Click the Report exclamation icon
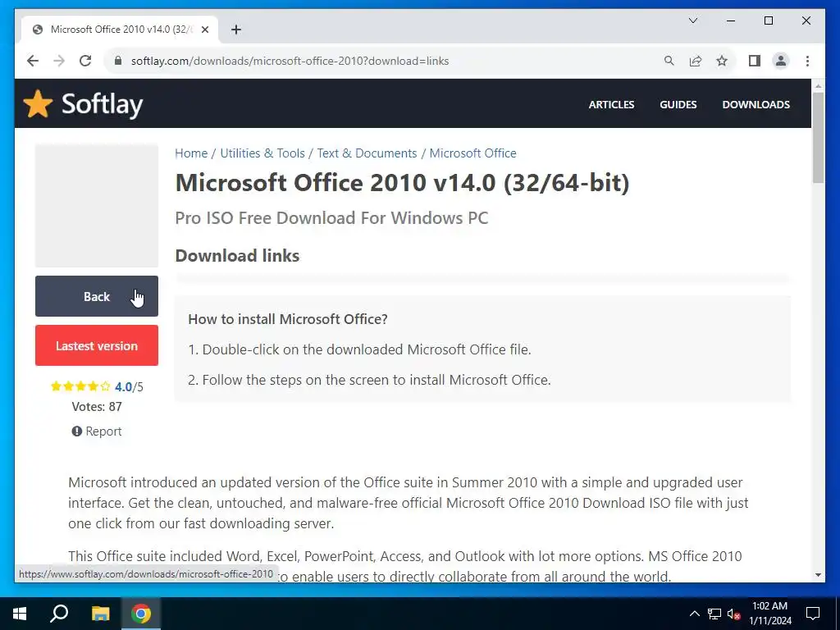The height and width of the screenshot is (630, 840). tap(76, 431)
